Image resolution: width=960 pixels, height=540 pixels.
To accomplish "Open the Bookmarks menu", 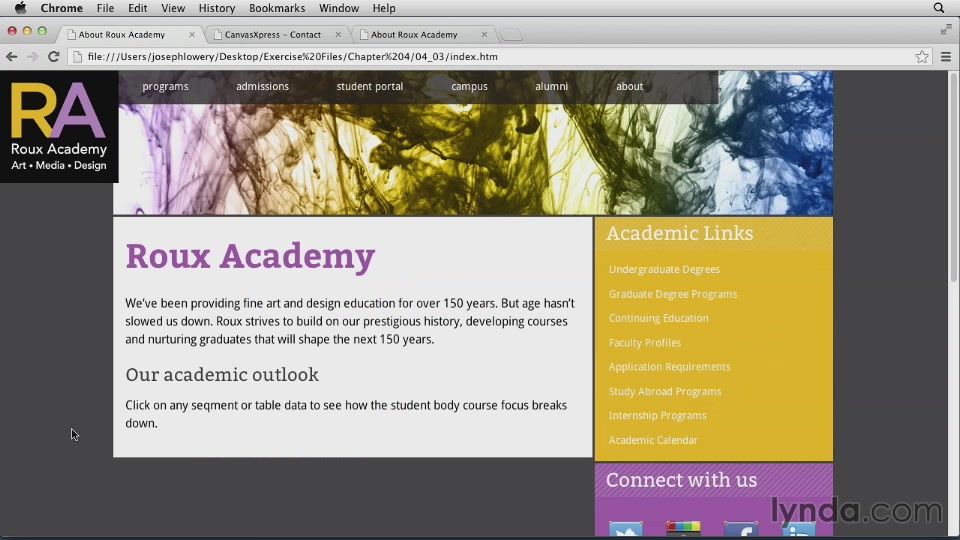I will point(277,8).
